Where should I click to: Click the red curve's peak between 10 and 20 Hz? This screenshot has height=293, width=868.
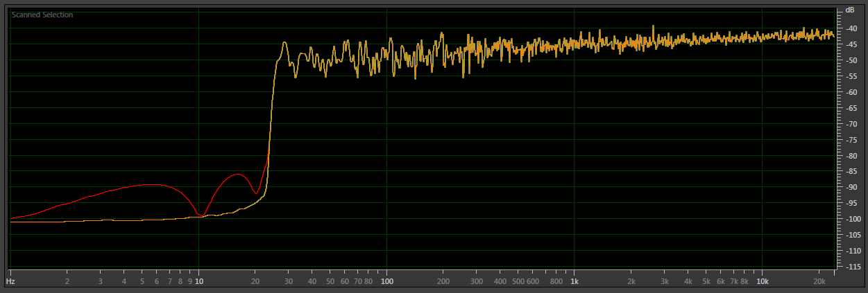(x=237, y=174)
